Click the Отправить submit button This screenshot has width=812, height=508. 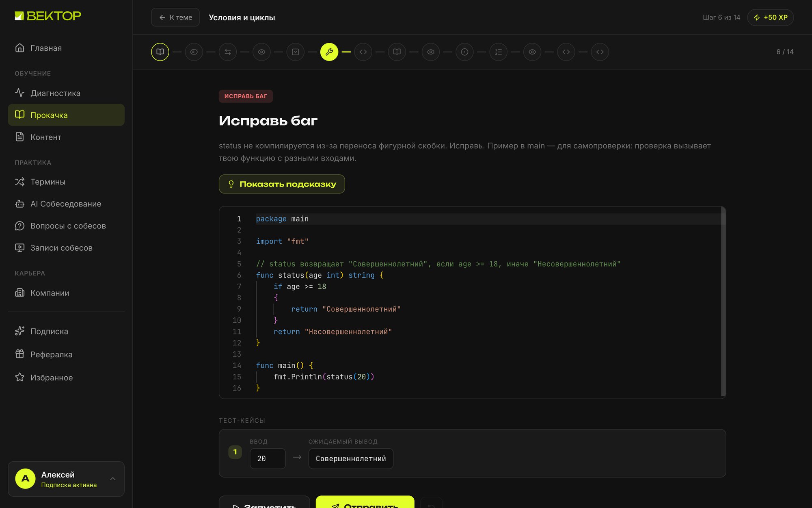click(365, 502)
